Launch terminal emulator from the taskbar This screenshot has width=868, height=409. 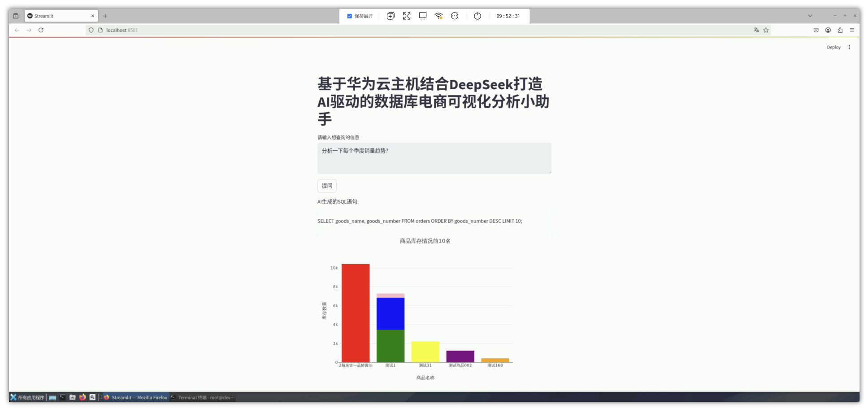(62, 397)
